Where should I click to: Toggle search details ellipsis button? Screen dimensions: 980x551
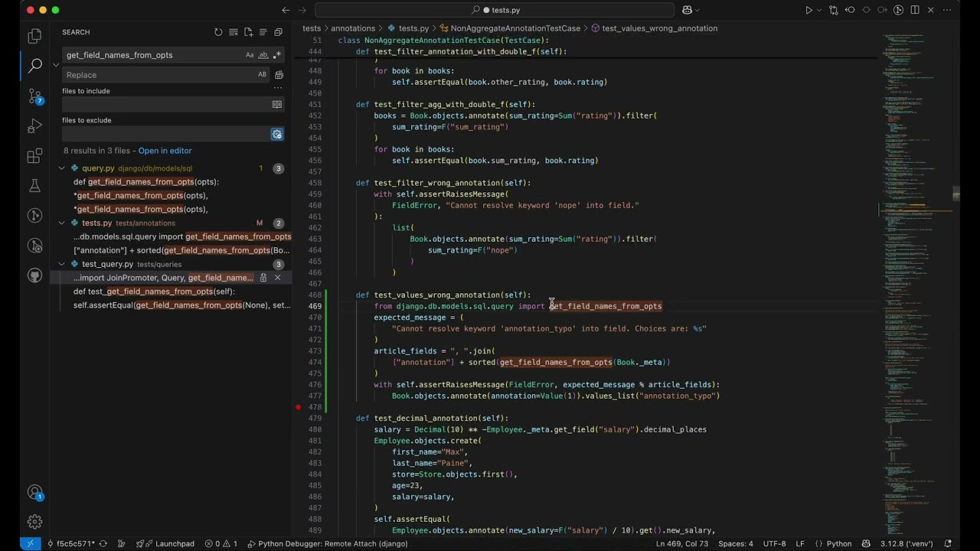point(277,87)
